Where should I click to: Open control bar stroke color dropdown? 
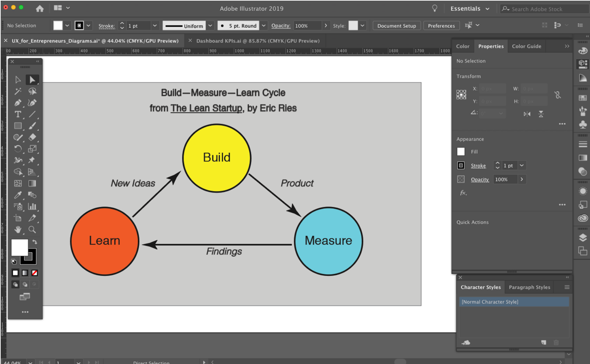(88, 25)
